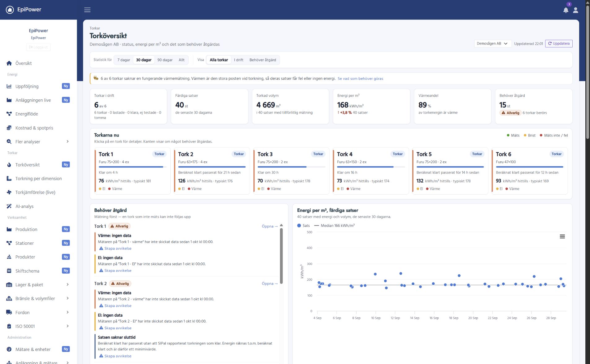Expand Lager & paket submenu
This screenshot has width=590, height=364.
(x=68, y=284)
